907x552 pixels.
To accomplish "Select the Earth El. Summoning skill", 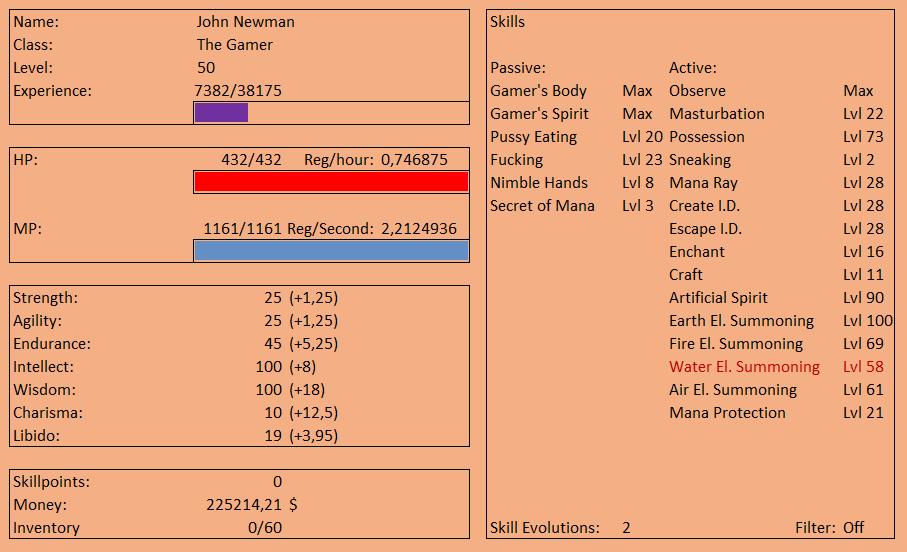I will tap(742, 321).
